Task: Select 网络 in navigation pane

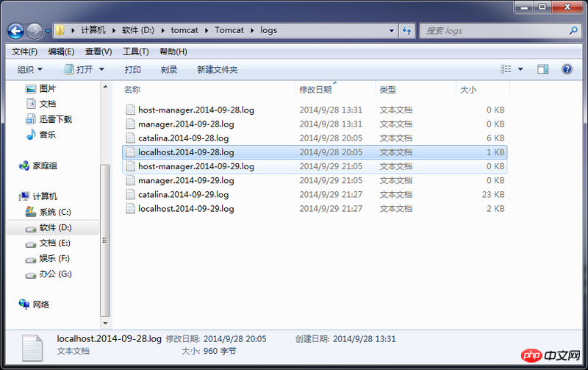Action: point(34,305)
